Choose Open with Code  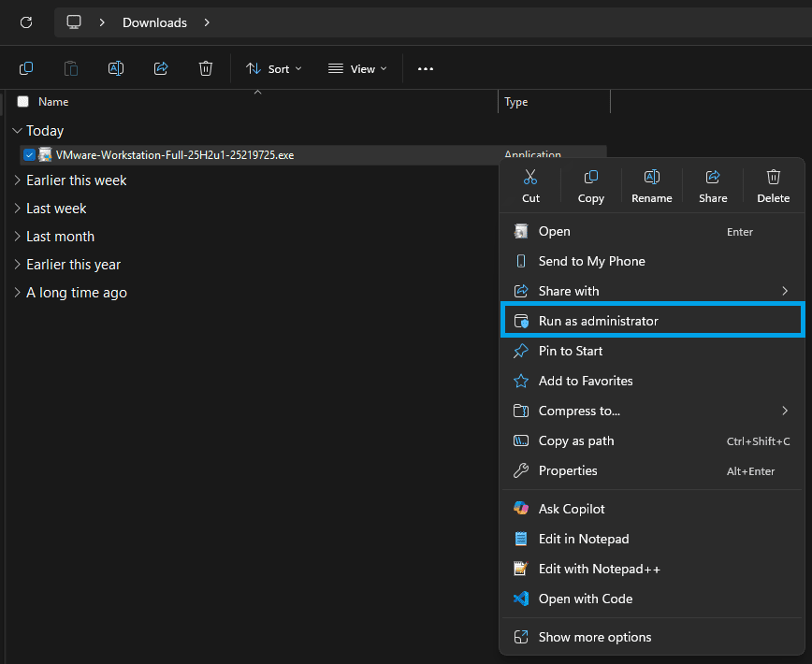653,599
